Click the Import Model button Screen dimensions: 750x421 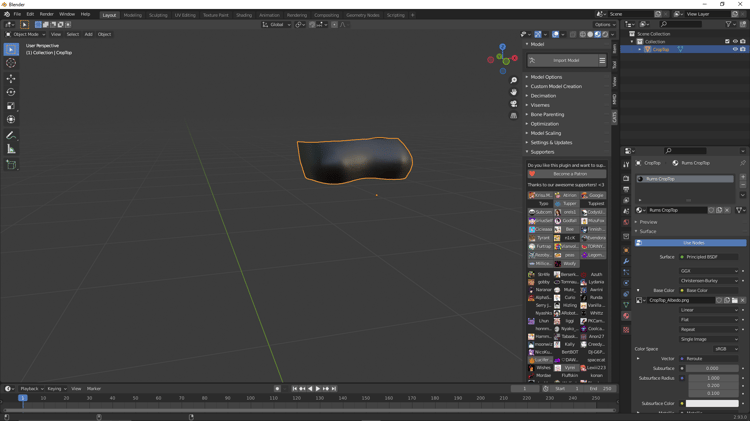pyautogui.click(x=565, y=61)
